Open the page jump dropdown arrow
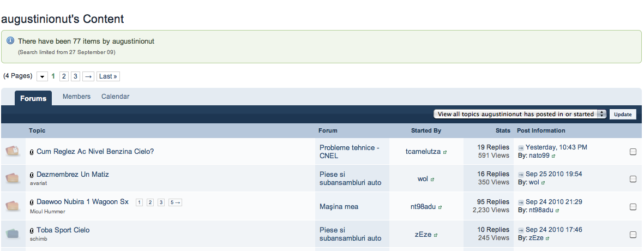 (43, 76)
